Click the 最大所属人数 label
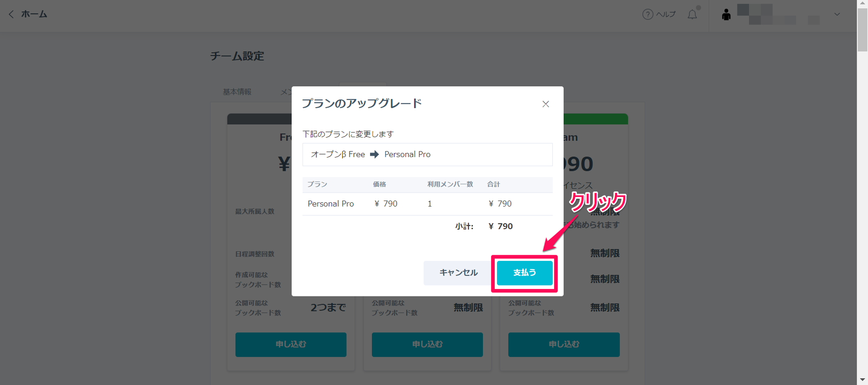The width and height of the screenshot is (868, 385). 255,211
